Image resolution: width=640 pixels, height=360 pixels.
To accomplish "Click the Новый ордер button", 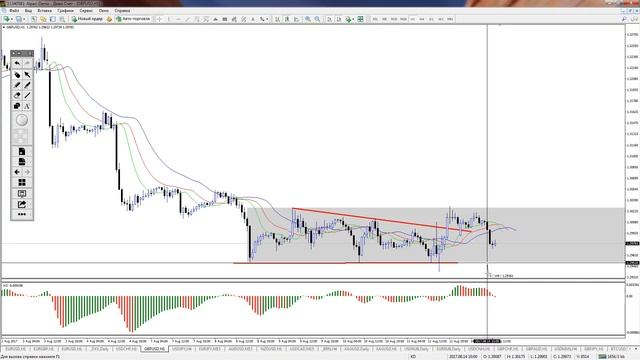I will click(87, 19).
